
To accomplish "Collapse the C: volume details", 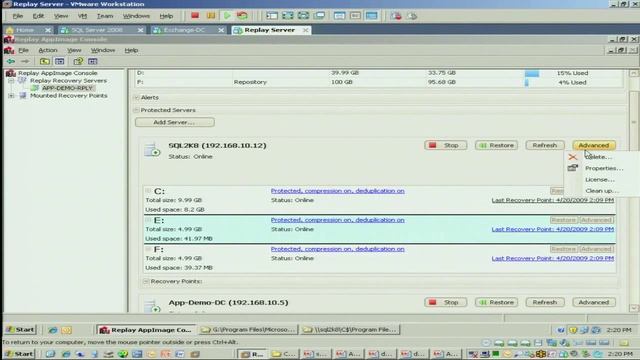I will 148,191.
